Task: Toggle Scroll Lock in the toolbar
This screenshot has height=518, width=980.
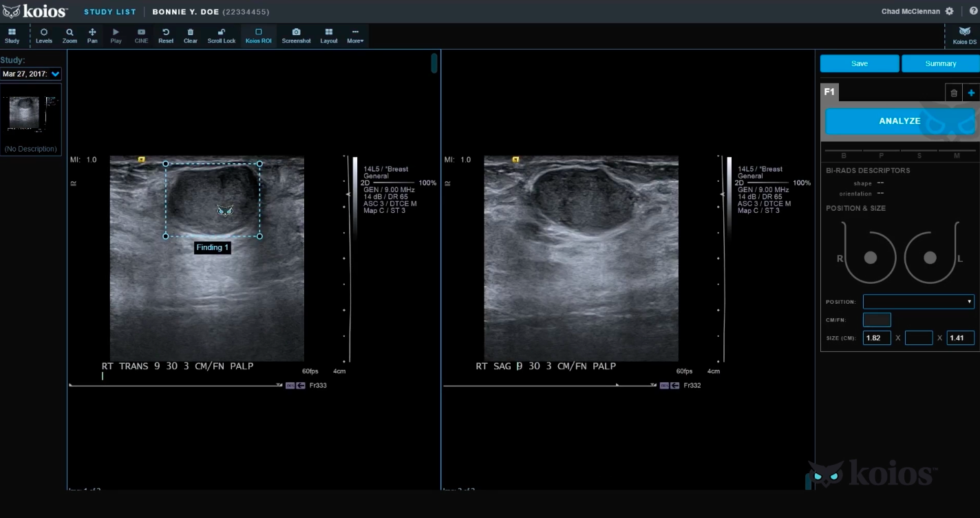Action: tap(222, 36)
